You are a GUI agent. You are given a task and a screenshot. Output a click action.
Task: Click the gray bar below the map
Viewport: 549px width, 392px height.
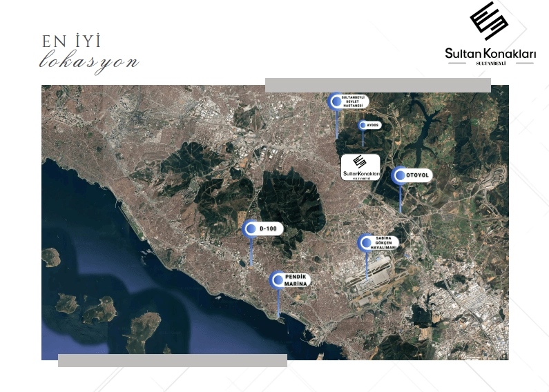tap(172, 360)
